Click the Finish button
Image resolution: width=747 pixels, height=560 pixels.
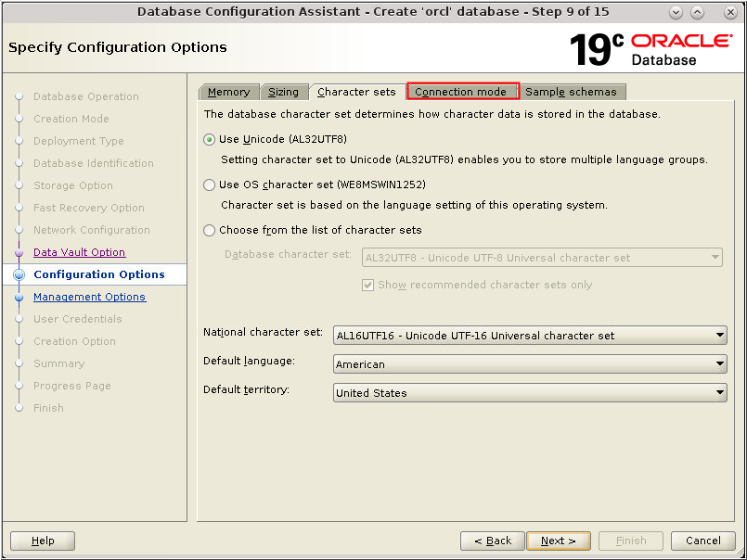click(x=631, y=541)
